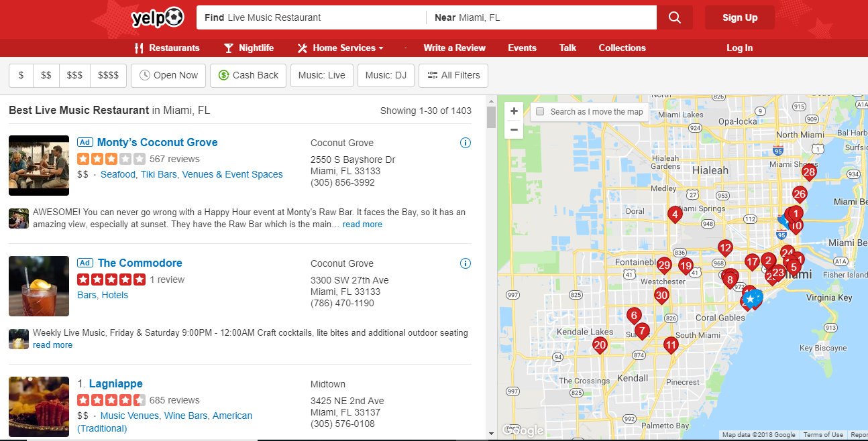Click Lagniappe star rating
Viewport: 868px width, 441px height.
tap(111, 400)
